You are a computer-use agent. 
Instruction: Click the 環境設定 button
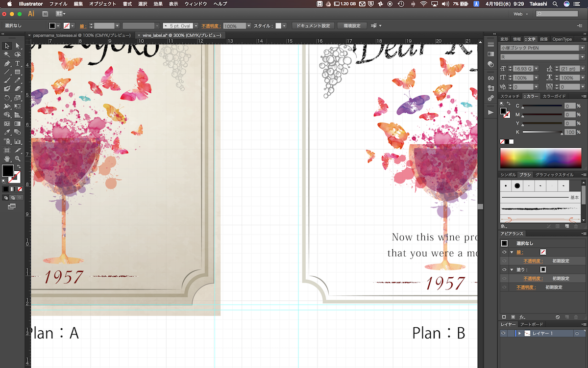point(352,26)
